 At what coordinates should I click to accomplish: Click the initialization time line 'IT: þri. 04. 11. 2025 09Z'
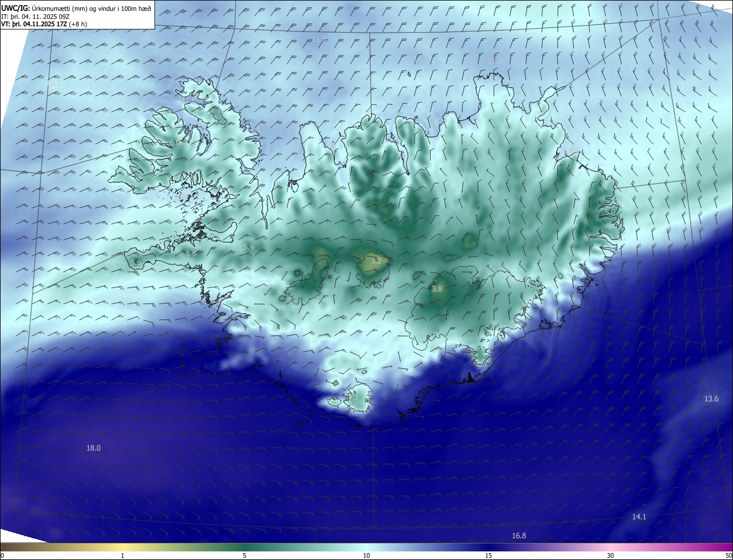(35, 17)
